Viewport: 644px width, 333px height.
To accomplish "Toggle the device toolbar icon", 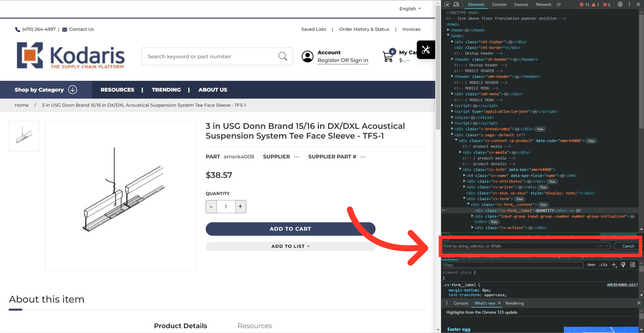I will [456, 4].
